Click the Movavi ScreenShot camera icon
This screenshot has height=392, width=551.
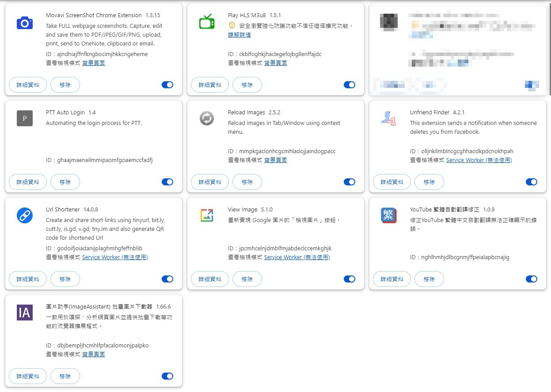[x=24, y=23]
